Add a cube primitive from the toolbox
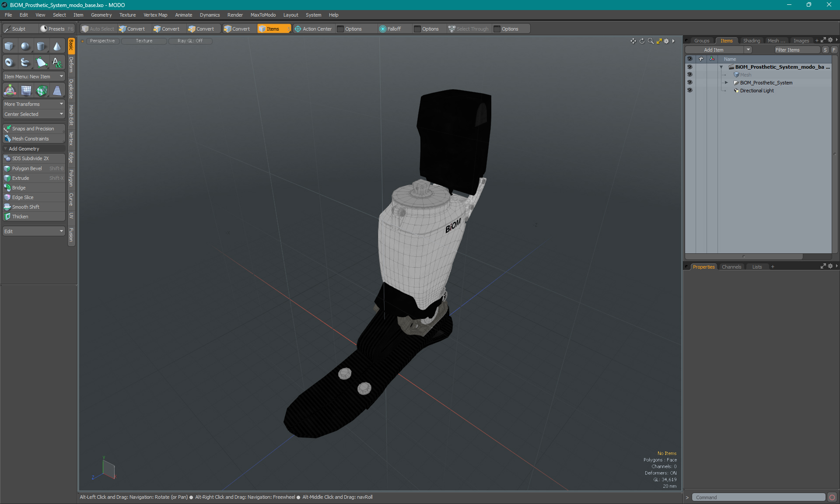Image resolution: width=840 pixels, height=504 pixels. pos(9,46)
